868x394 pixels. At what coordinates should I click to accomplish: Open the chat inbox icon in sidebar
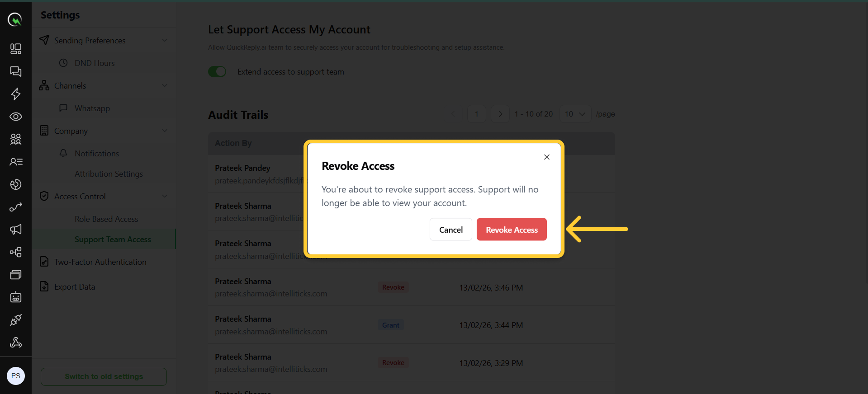coord(16,71)
